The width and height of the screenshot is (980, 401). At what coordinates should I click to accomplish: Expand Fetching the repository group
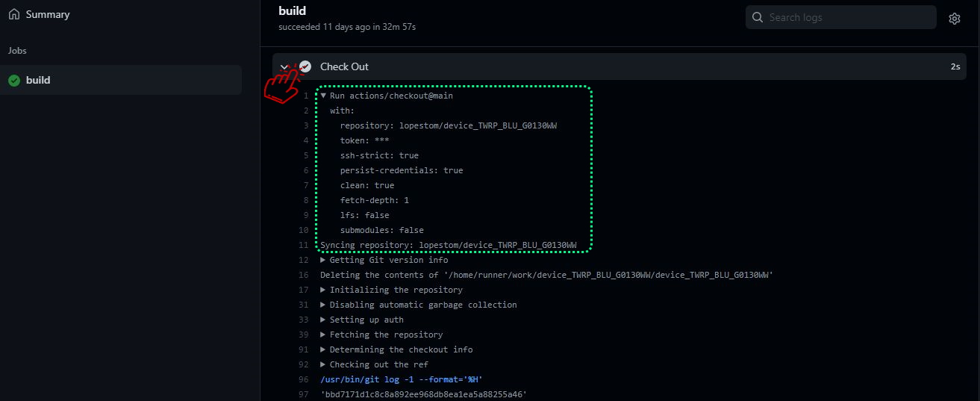tap(323, 335)
